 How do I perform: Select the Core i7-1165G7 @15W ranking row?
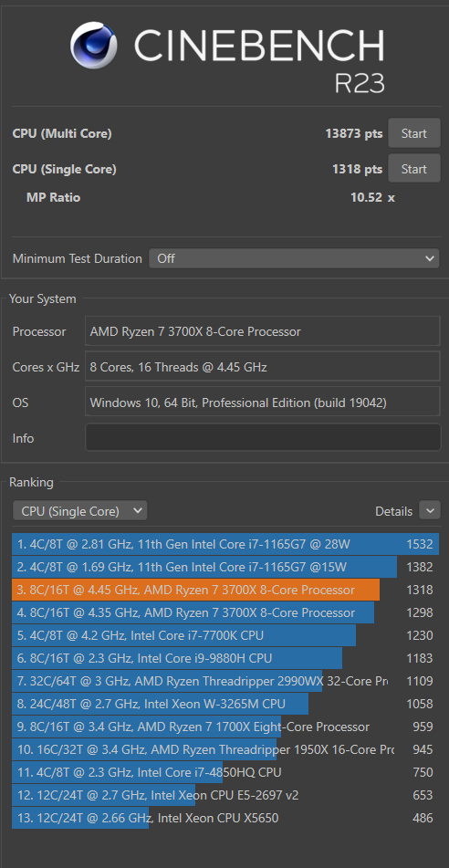[x=224, y=567]
